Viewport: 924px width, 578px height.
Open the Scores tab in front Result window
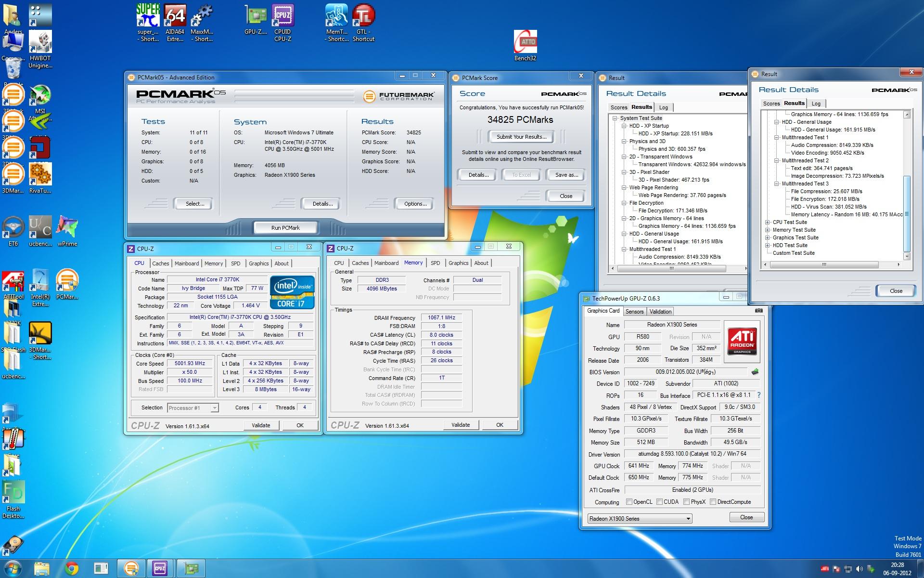[x=771, y=104]
